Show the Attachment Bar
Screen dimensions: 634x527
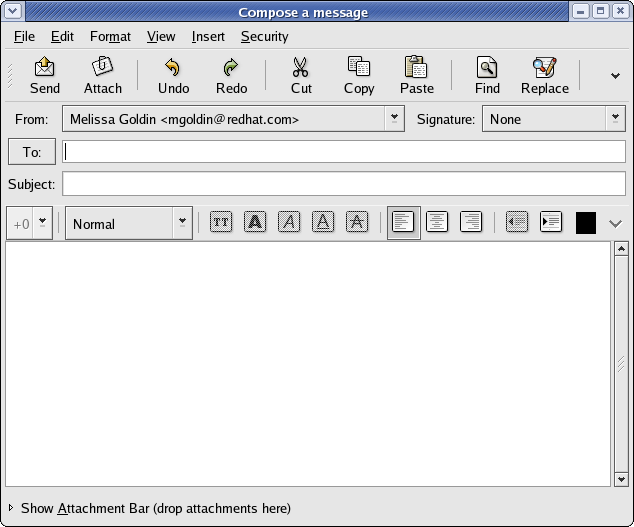click(x=150, y=508)
